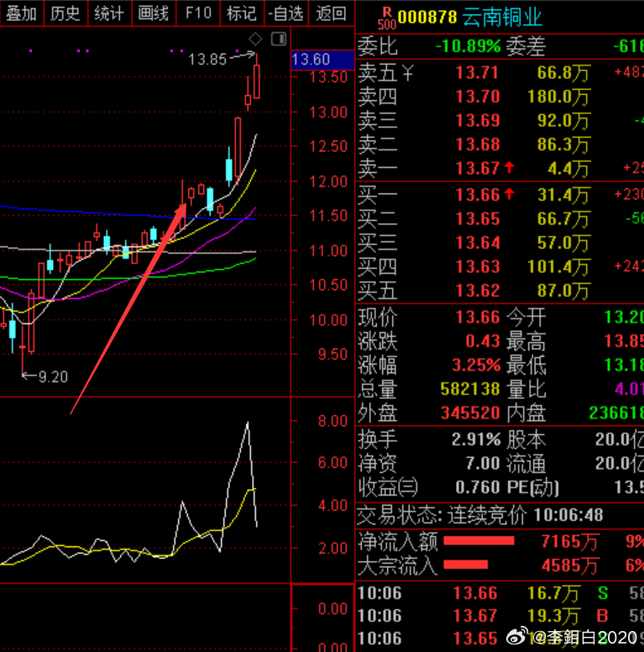
Task: Click the 标记 mark button
Action: click(241, 13)
